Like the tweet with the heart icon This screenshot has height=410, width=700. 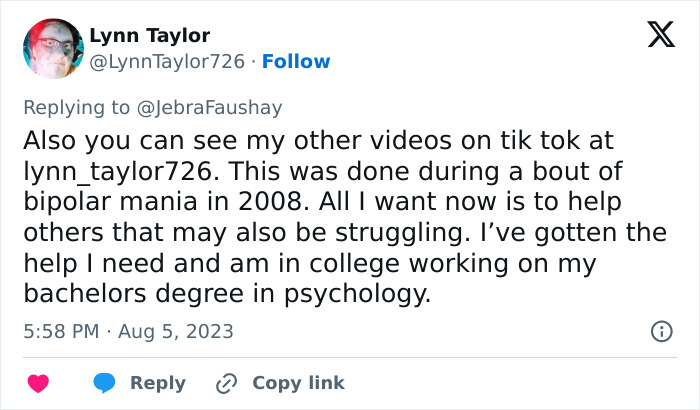37,383
